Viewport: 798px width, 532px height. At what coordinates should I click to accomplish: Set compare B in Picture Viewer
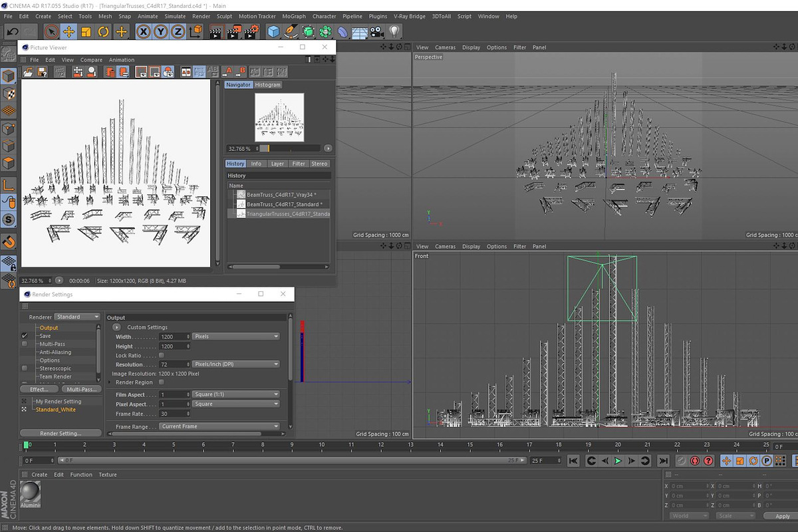(240, 72)
